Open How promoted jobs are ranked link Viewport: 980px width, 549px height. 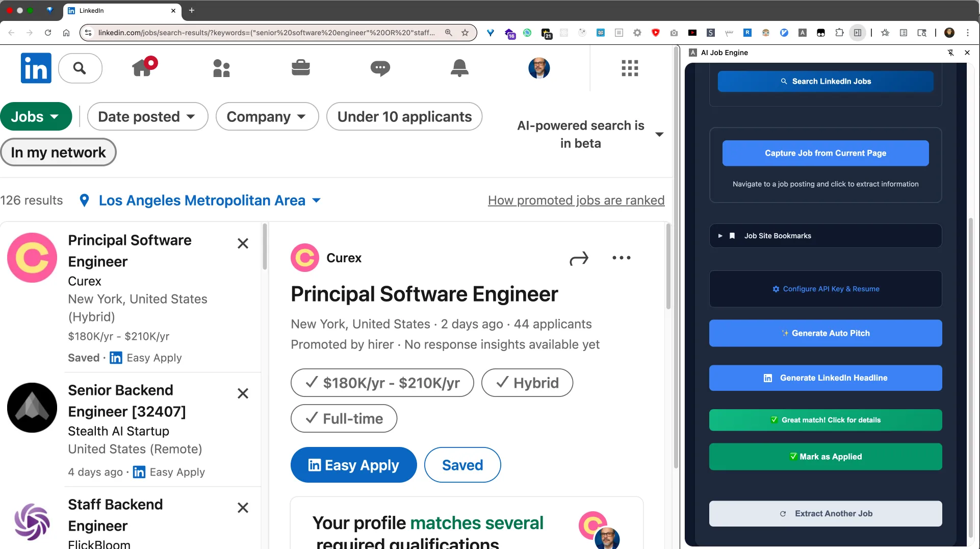click(x=576, y=201)
